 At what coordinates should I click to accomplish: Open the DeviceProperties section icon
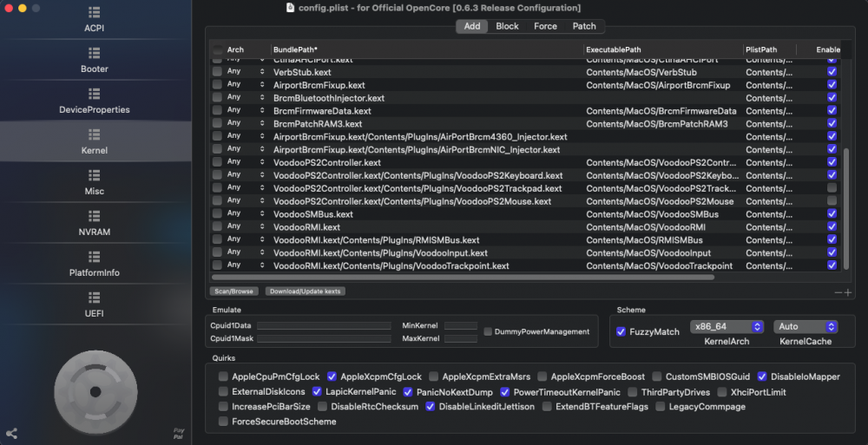pyautogui.click(x=94, y=94)
